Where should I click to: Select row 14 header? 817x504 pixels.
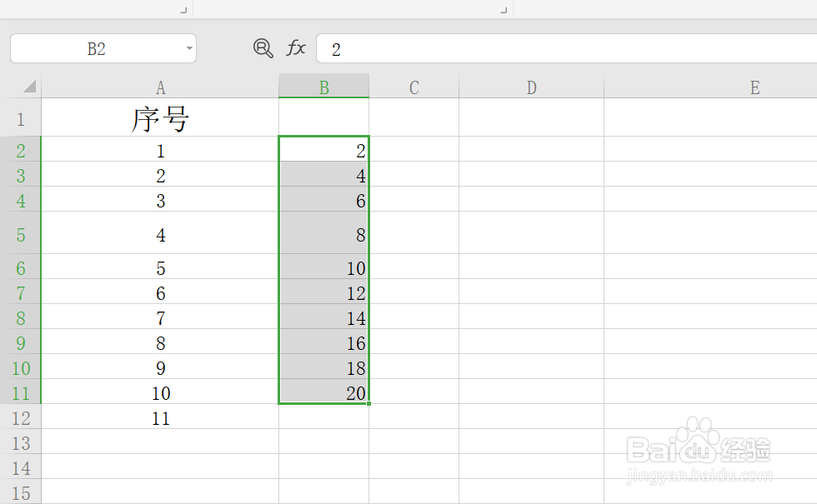(x=20, y=467)
